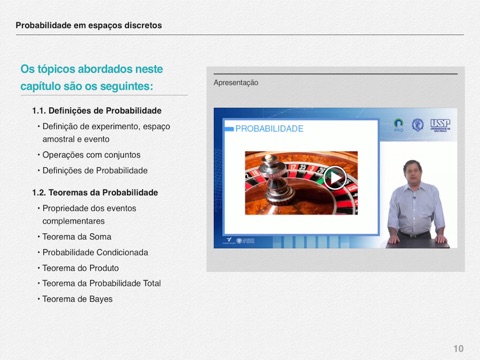This screenshot has height=360, width=480.
Task: Click the 'Teorema da Soma' bullet
Action: pyautogui.click(x=77, y=237)
